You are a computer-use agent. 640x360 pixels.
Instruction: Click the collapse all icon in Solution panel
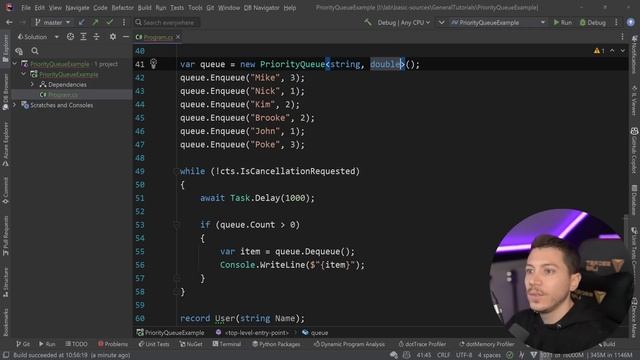point(96,37)
